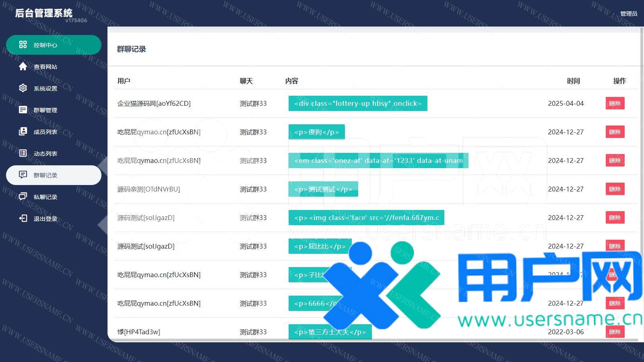
Task: Click the 查看网站 home icon
Action: pyautogui.click(x=23, y=66)
